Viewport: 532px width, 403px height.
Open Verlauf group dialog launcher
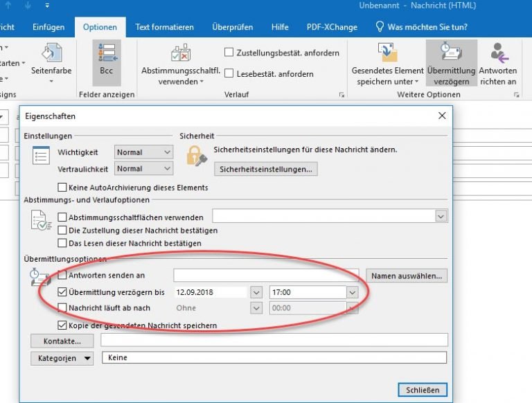(342, 95)
